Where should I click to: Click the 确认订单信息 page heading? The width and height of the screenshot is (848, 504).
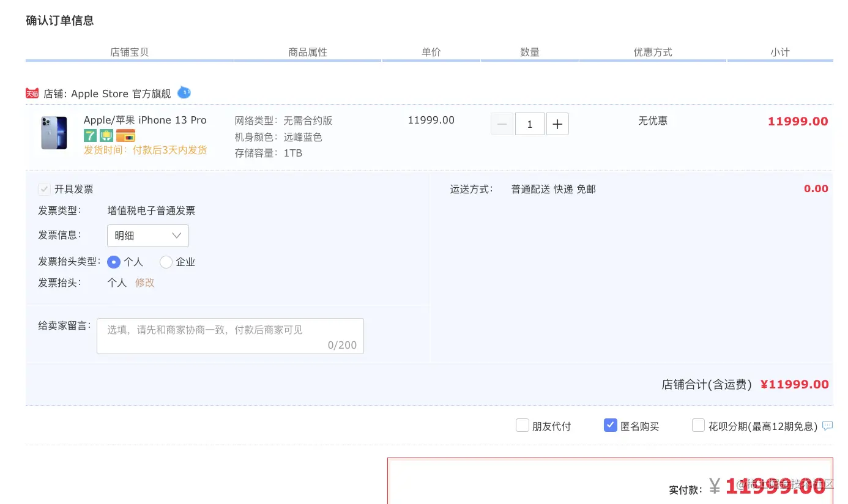click(60, 20)
